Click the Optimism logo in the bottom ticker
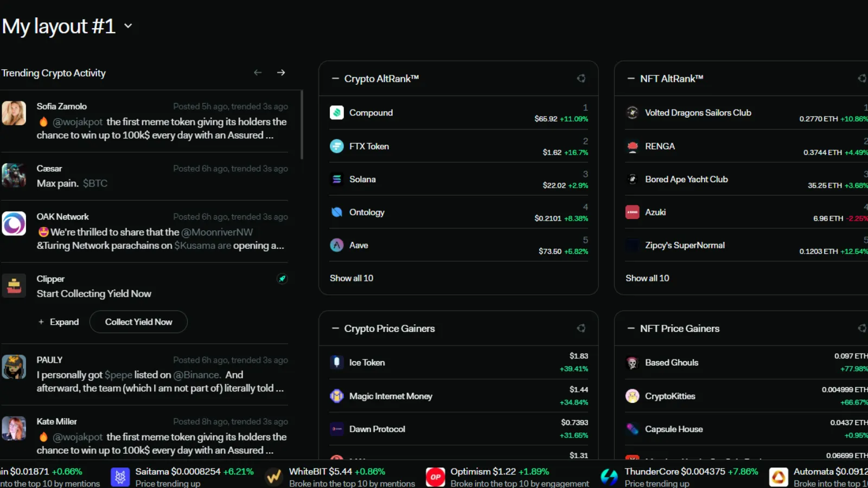868x488 pixels. point(435,477)
